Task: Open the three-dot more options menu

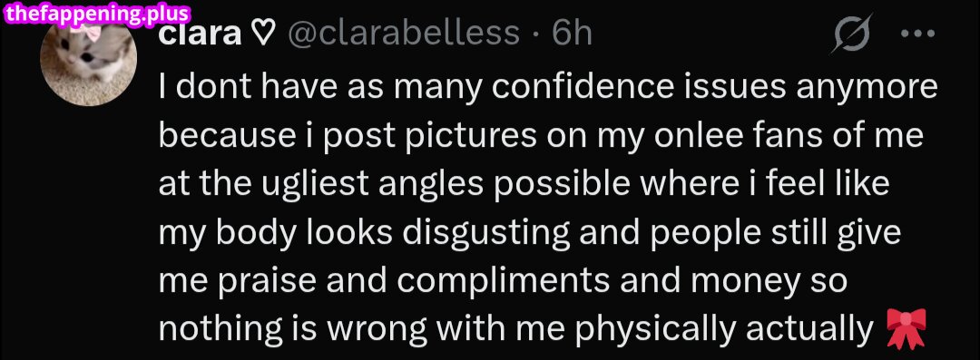Action: point(916,34)
